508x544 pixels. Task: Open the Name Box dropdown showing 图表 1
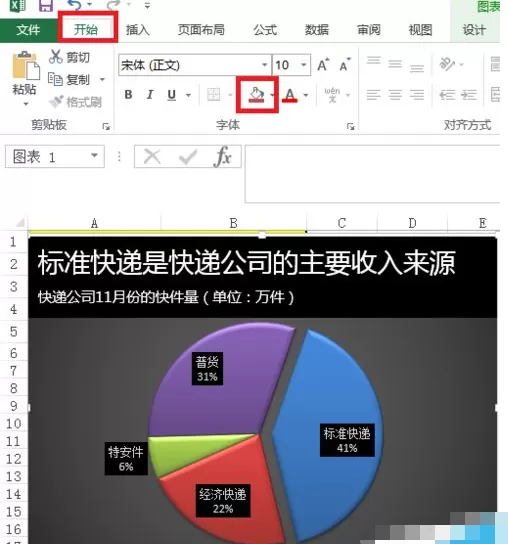pyautogui.click(x=94, y=155)
